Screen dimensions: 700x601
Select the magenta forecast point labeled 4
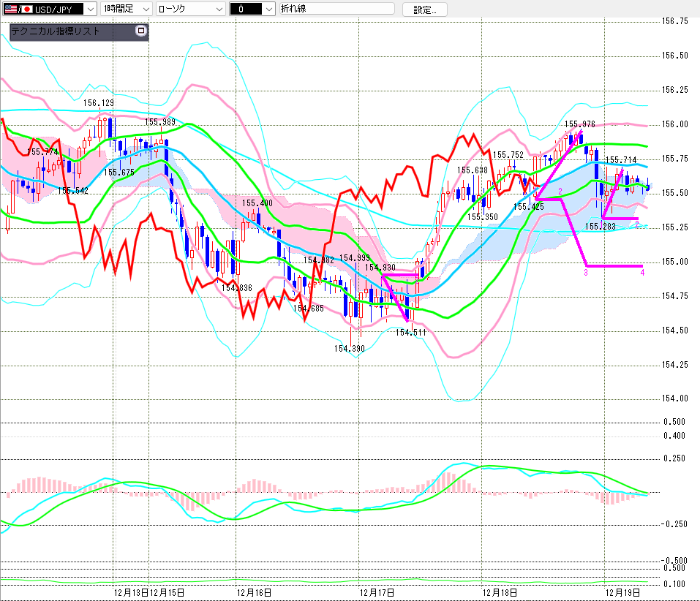[x=642, y=273]
